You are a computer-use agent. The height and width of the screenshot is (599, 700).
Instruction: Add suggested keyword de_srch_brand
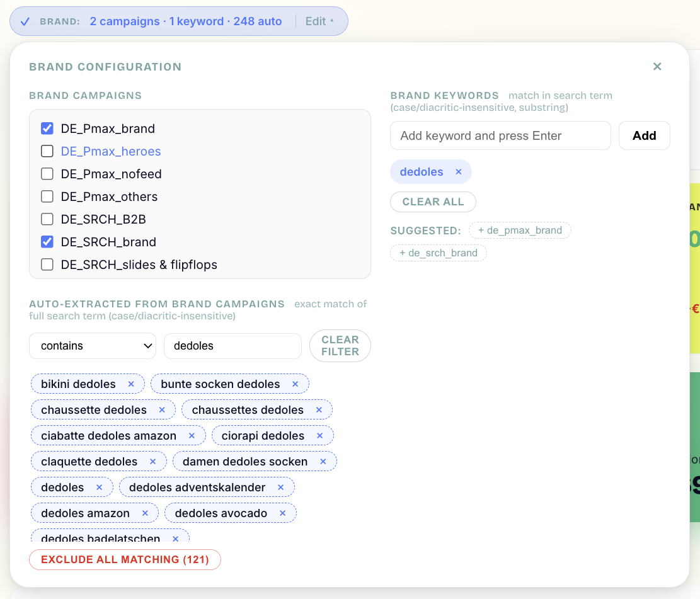(439, 253)
